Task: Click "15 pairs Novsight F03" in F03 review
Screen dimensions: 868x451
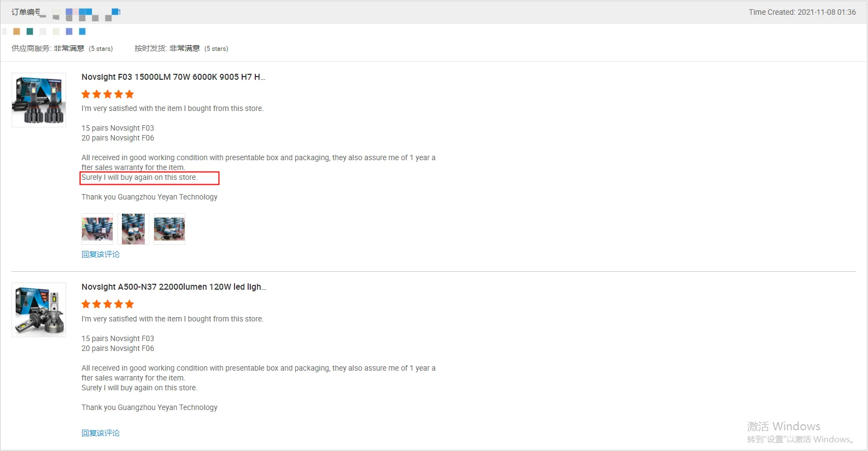Action: pos(118,128)
